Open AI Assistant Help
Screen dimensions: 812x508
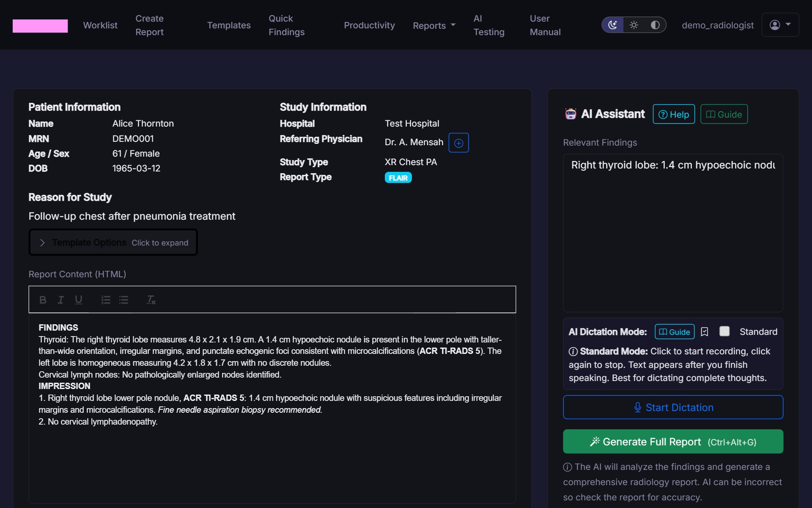point(674,114)
